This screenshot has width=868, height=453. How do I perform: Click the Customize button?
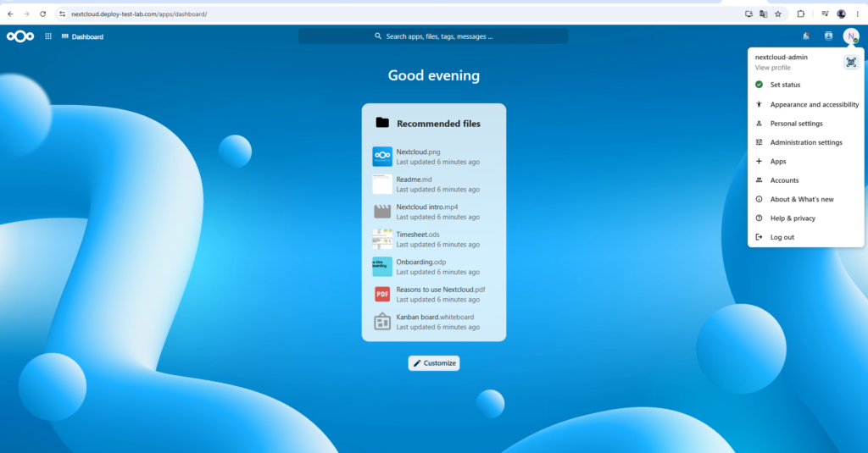(434, 363)
